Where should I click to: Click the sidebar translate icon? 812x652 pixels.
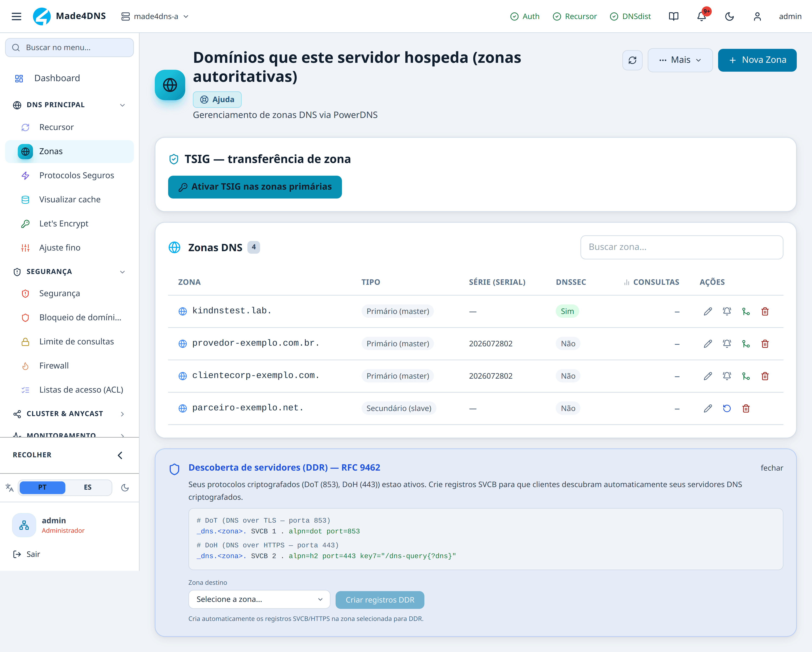coord(10,488)
